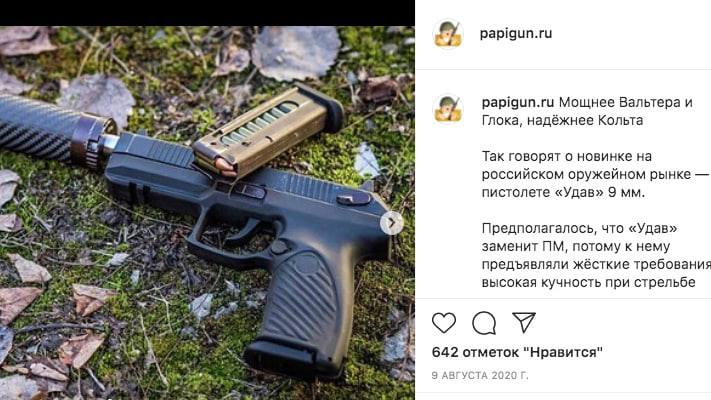This screenshot has width=711, height=400.
Task: Select the caption line "Мощнее Вальтера и Глока"
Action: (x=587, y=112)
